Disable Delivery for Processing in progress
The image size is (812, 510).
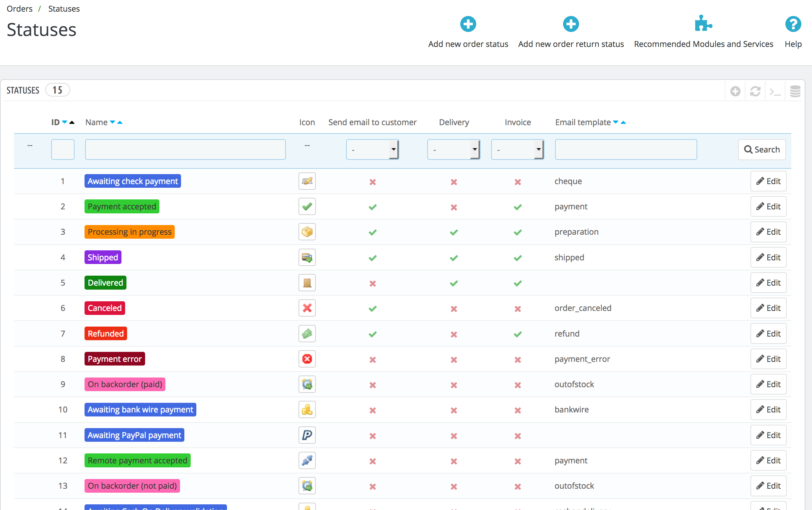(454, 232)
